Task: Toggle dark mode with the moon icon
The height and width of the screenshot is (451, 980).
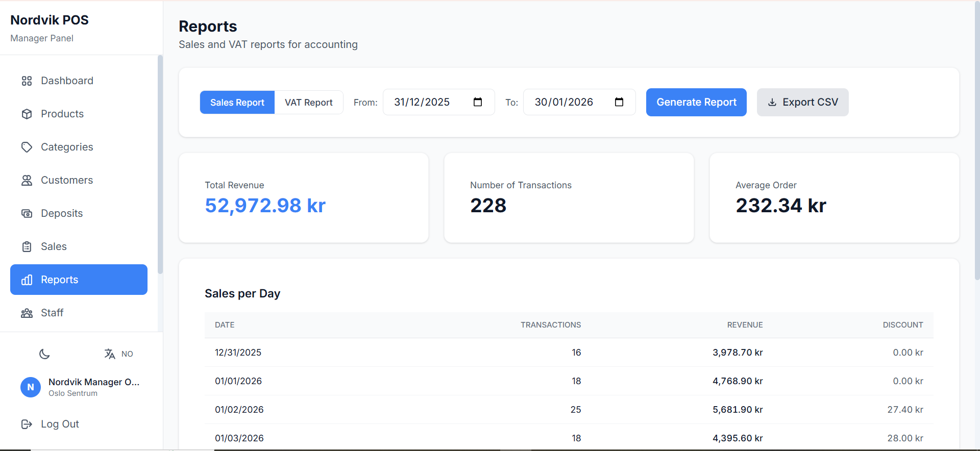Action: 44,354
